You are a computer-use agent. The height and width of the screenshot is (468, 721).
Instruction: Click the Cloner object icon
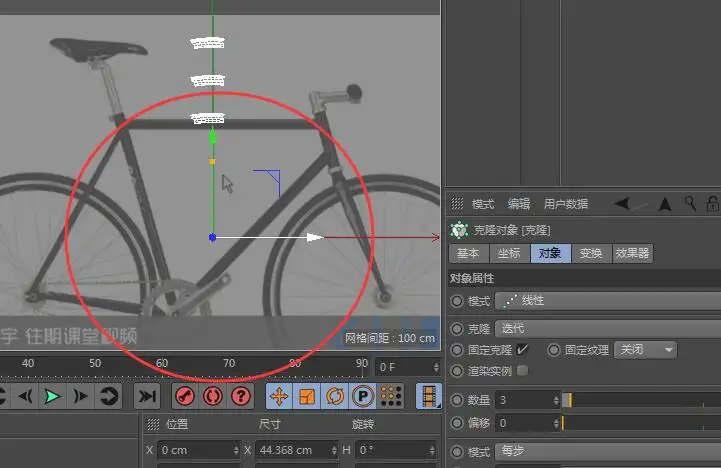click(x=459, y=230)
